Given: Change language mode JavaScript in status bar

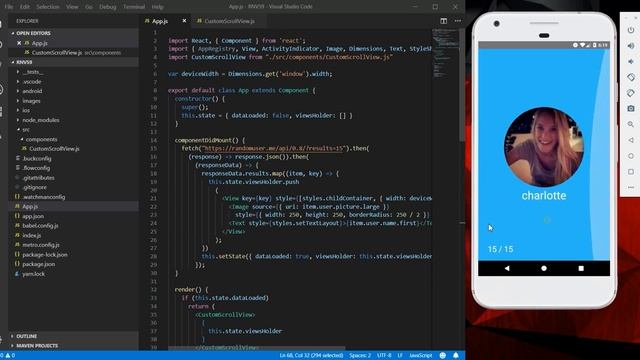Looking at the screenshot, I should tap(420, 356).
